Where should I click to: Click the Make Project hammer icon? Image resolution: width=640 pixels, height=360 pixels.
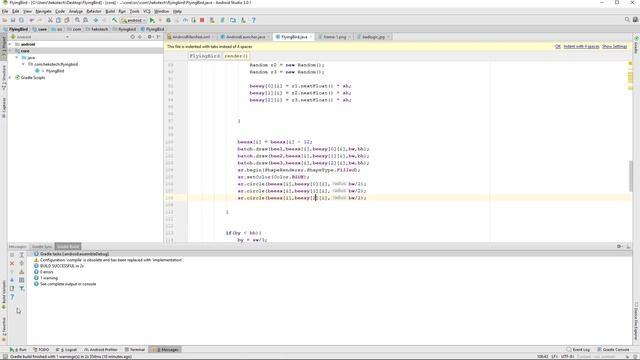tap(115, 20)
